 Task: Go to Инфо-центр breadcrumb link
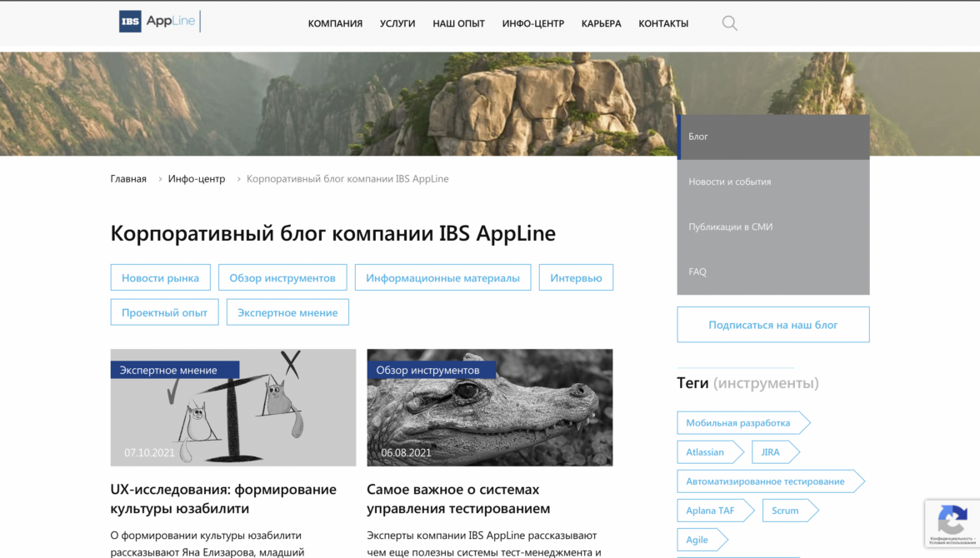tap(197, 179)
